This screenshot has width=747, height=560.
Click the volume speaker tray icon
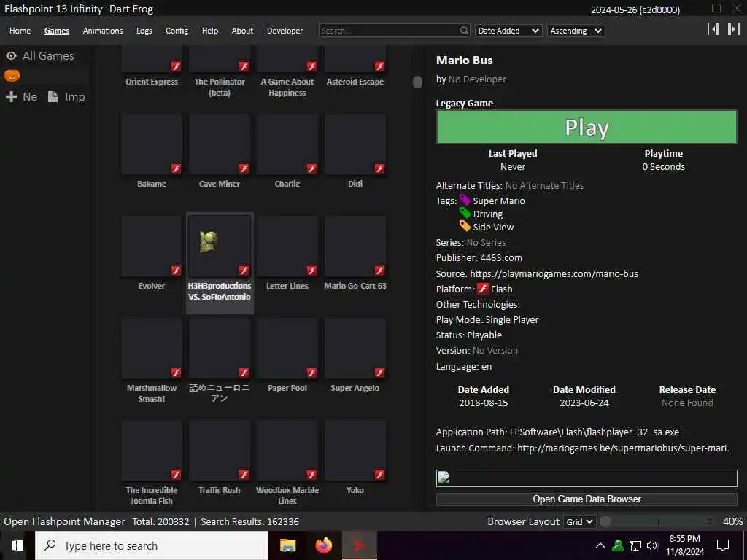[652, 545]
